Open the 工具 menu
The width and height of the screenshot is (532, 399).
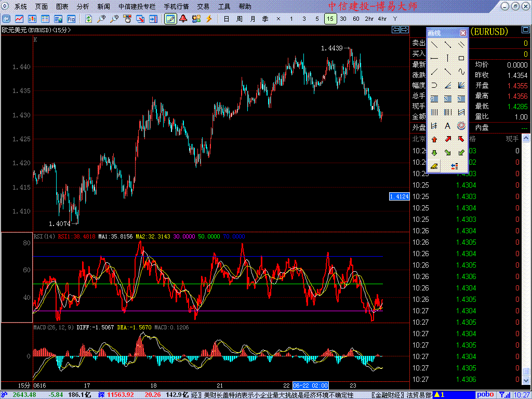click(x=224, y=6)
